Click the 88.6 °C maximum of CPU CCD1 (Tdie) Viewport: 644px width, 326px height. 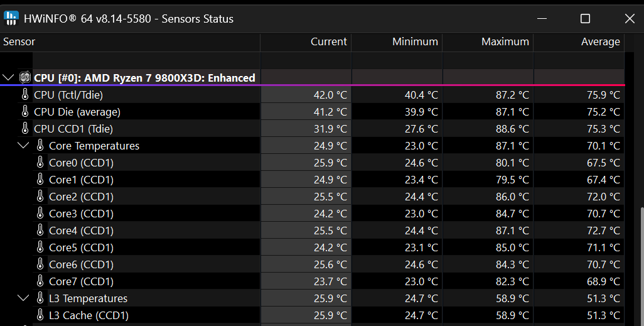coord(512,129)
